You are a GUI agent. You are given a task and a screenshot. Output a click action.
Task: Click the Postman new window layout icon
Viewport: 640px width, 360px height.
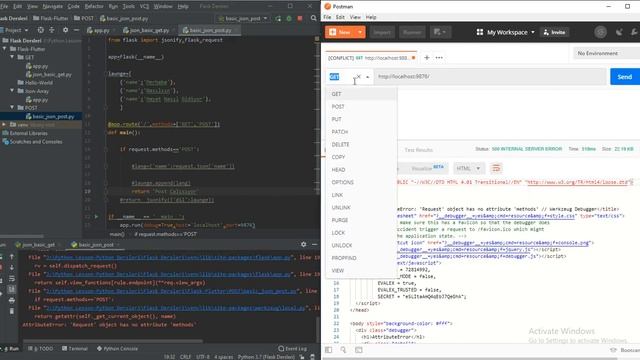(440, 32)
